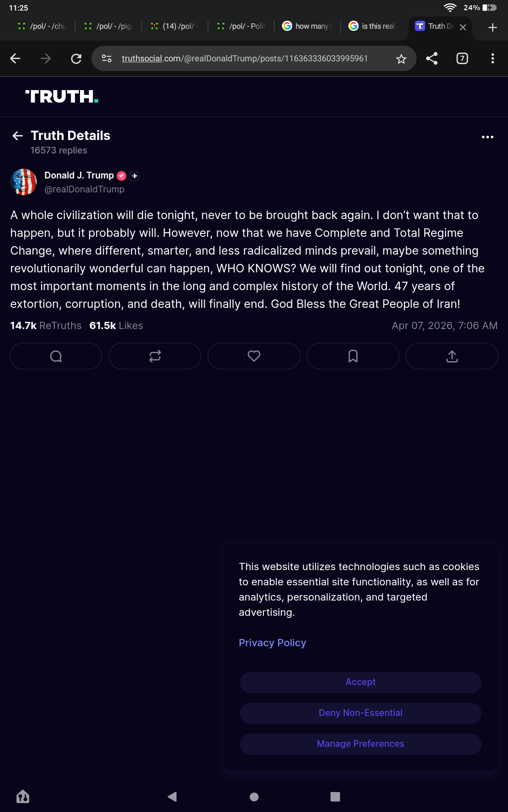Open Donald J. Trump profile avatar
Viewport: 508px width, 812px height.
click(23, 182)
